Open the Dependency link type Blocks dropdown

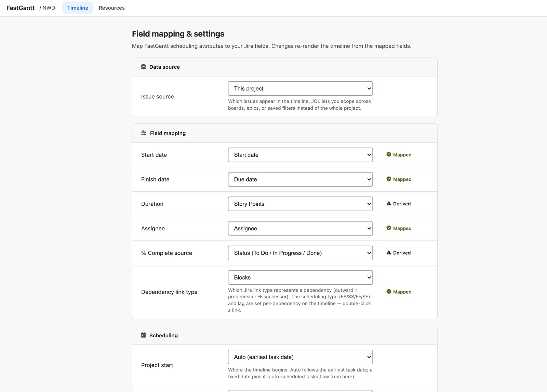tap(300, 278)
